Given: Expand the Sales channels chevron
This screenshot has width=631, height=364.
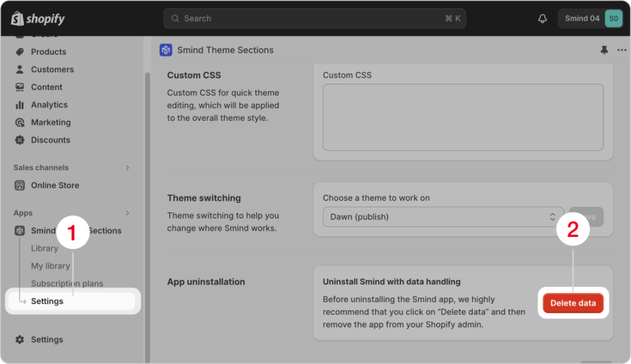Looking at the screenshot, I should tap(128, 168).
